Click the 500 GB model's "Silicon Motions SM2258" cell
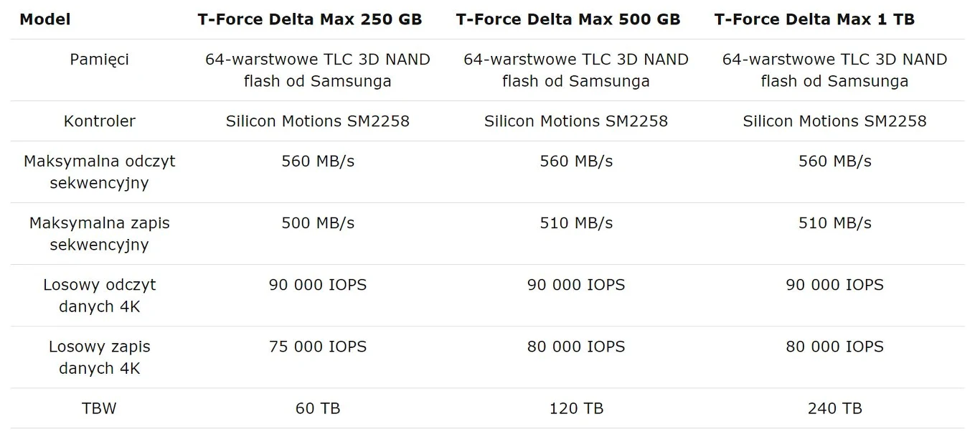This screenshot has width=980, height=432. click(x=576, y=121)
